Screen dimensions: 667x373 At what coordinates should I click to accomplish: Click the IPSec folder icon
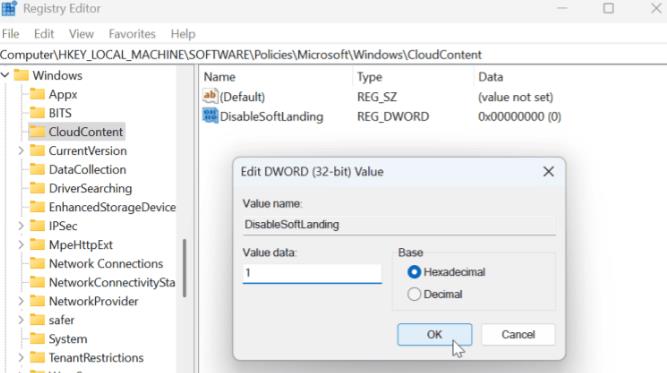click(x=37, y=226)
